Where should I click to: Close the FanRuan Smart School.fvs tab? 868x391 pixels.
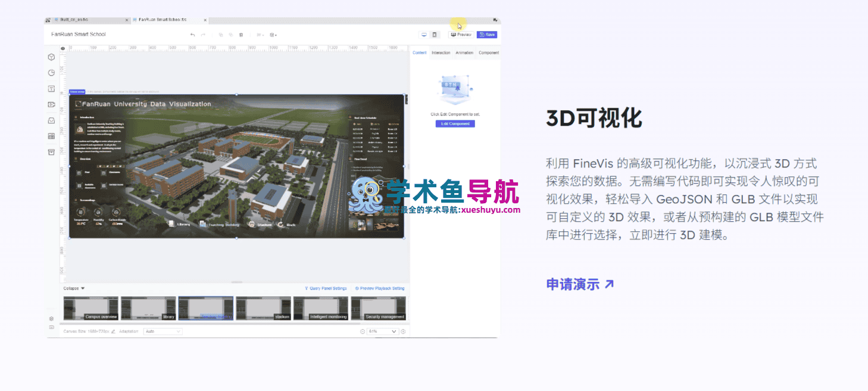click(205, 20)
